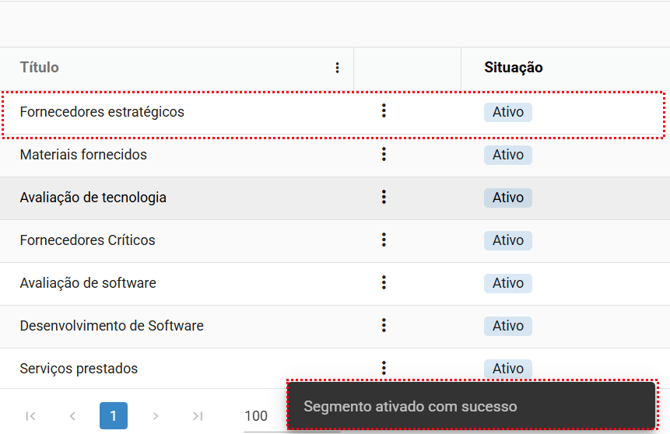Image resolution: width=670 pixels, height=434 pixels.
Task: Select the Desenvolvimento de Software row title
Action: click(x=112, y=326)
